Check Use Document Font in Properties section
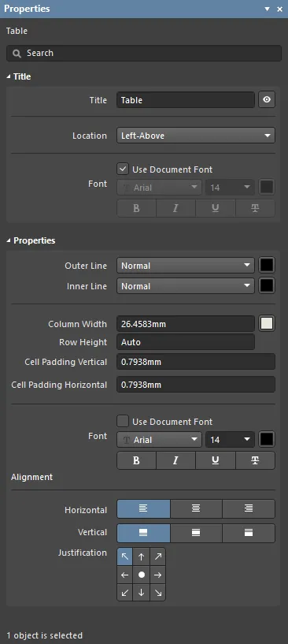Image resolution: width=288 pixels, height=644 pixels. click(123, 421)
